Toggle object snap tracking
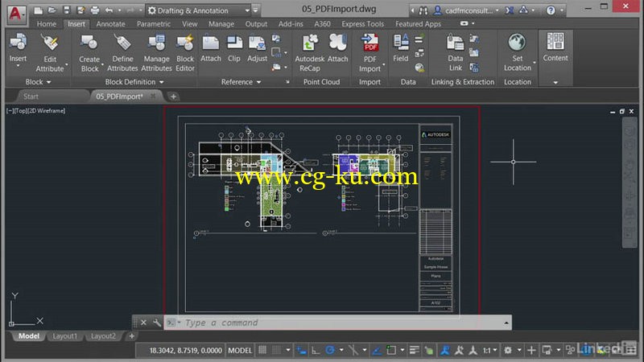Screen dimensions: 644x362 [377, 350]
